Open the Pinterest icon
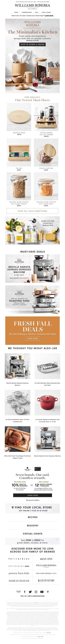The height and width of the screenshot is (644, 65). [48, 592]
